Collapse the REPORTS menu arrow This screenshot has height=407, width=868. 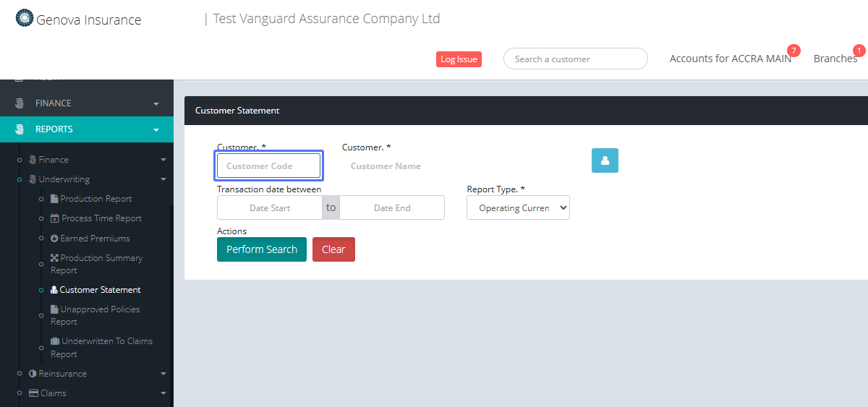click(x=156, y=130)
